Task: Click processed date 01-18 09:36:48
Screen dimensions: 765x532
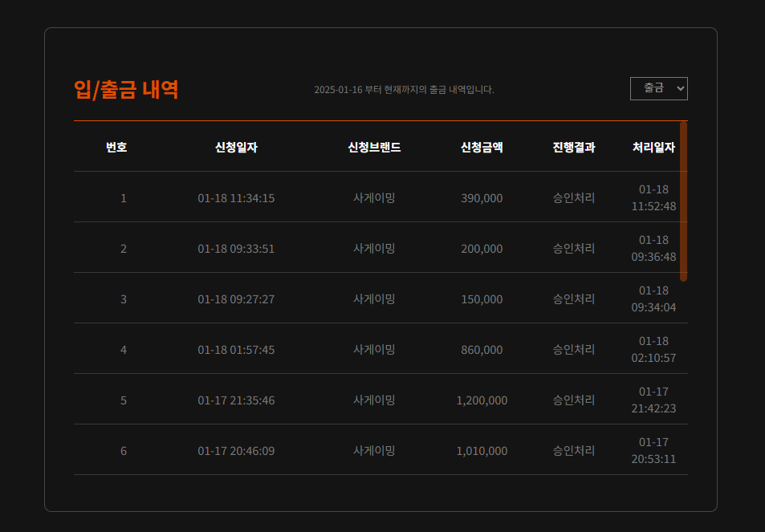Action: coord(653,248)
